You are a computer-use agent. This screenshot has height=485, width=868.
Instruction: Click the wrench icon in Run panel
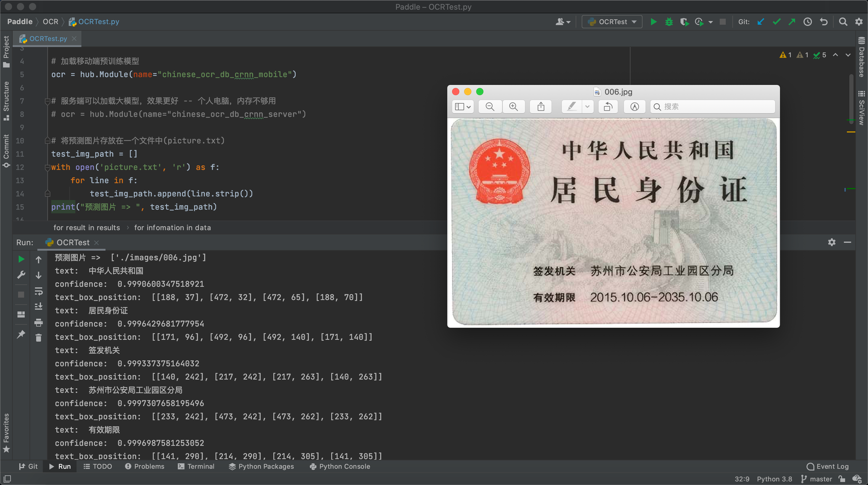click(21, 275)
